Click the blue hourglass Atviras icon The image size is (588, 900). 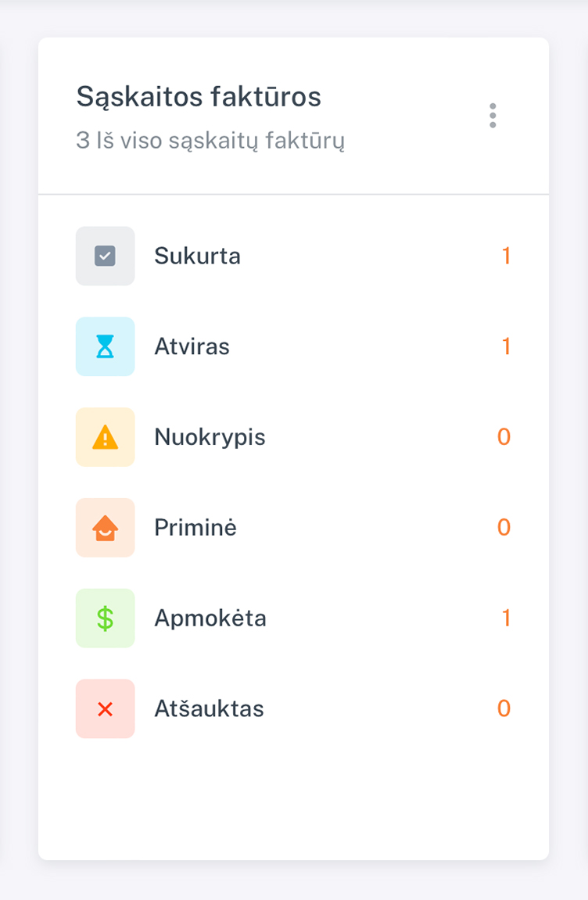click(105, 346)
